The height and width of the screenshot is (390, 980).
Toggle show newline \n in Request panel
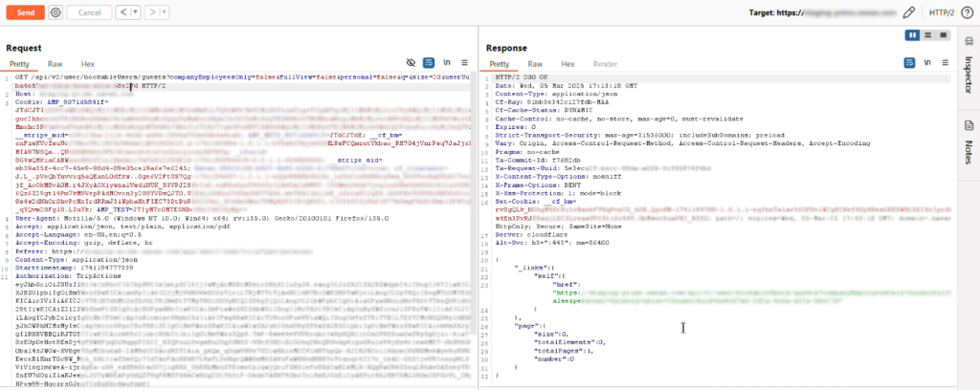click(447, 62)
